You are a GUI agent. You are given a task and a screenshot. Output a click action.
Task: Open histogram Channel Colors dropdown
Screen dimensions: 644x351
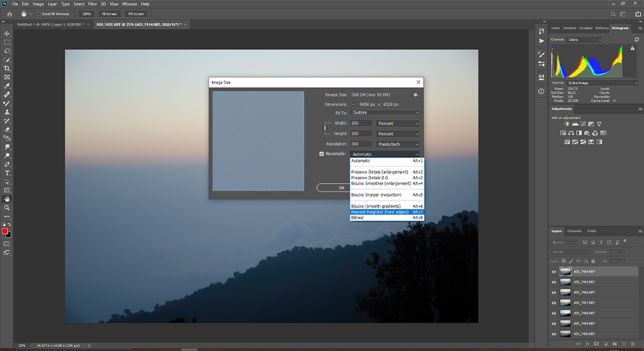tap(584, 40)
